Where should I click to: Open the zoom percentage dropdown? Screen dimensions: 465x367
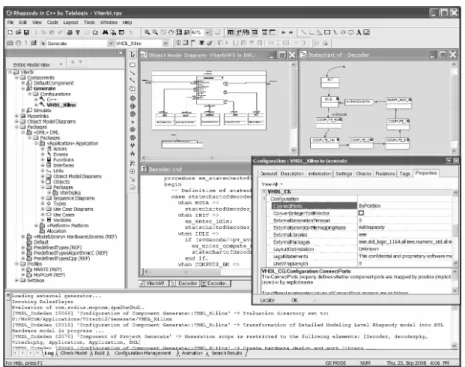click(x=208, y=32)
